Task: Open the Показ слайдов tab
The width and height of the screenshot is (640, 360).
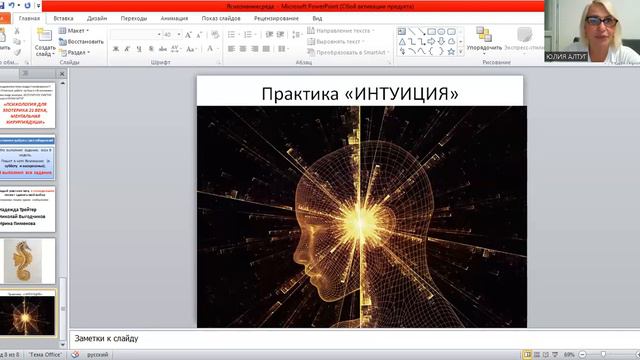Action: (x=221, y=18)
